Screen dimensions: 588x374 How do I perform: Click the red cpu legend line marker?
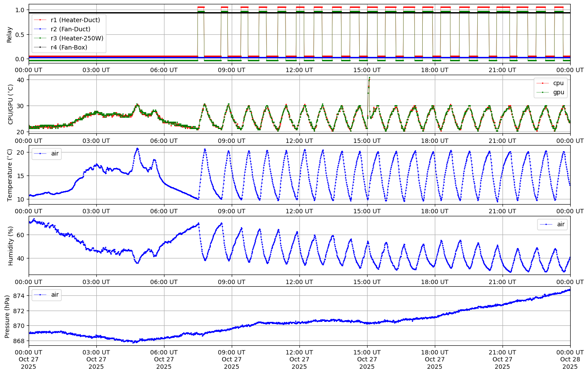pos(542,83)
